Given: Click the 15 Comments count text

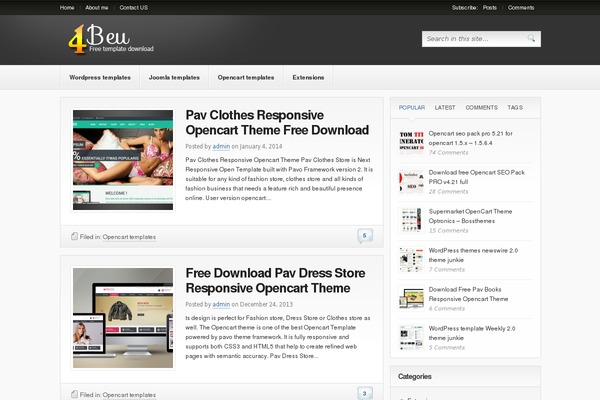Looking at the screenshot, I should (x=448, y=230).
